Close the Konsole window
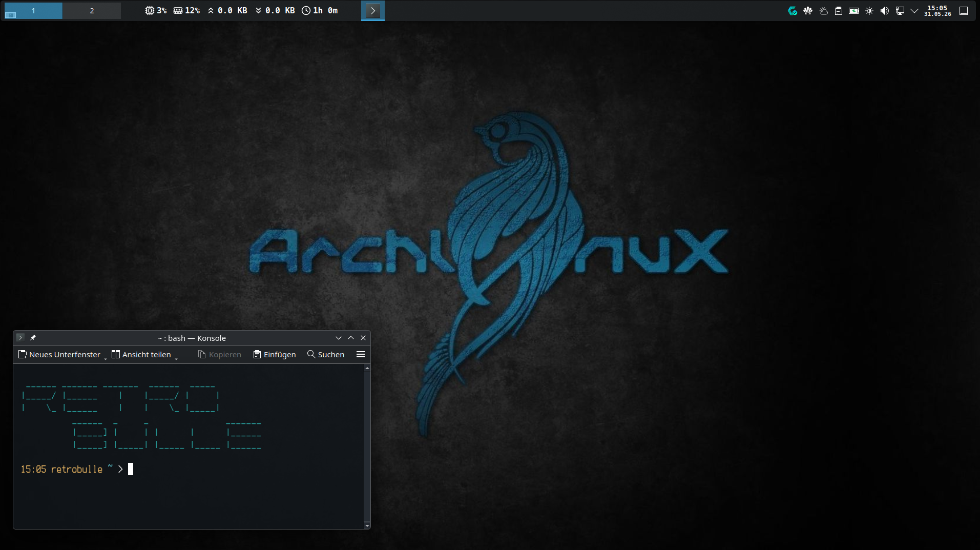The image size is (980, 550). click(363, 338)
